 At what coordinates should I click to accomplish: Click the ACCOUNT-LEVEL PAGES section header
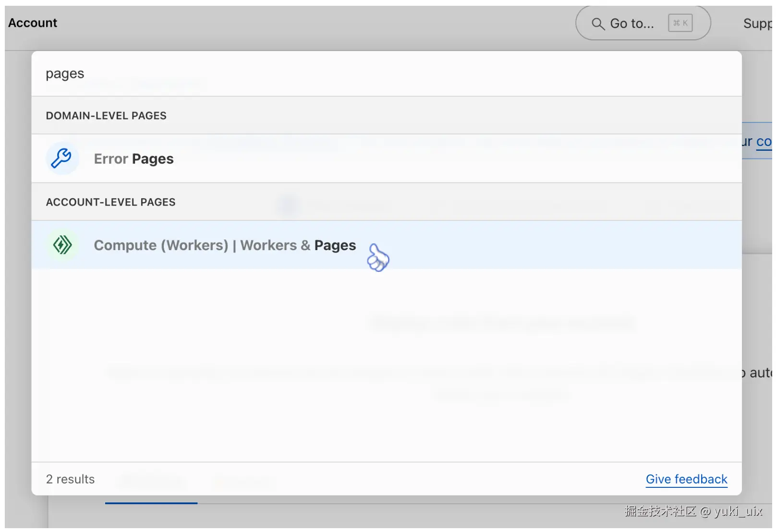(x=387, y=202)
